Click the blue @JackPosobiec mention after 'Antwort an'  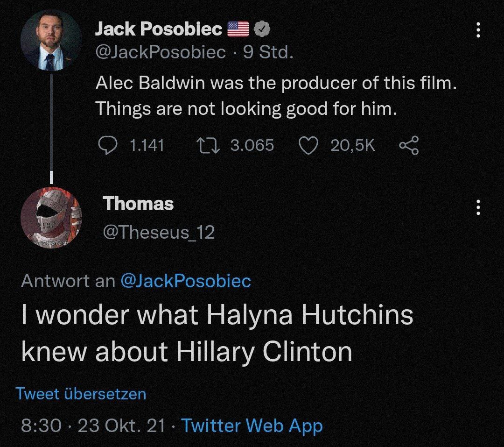(186, 281)
